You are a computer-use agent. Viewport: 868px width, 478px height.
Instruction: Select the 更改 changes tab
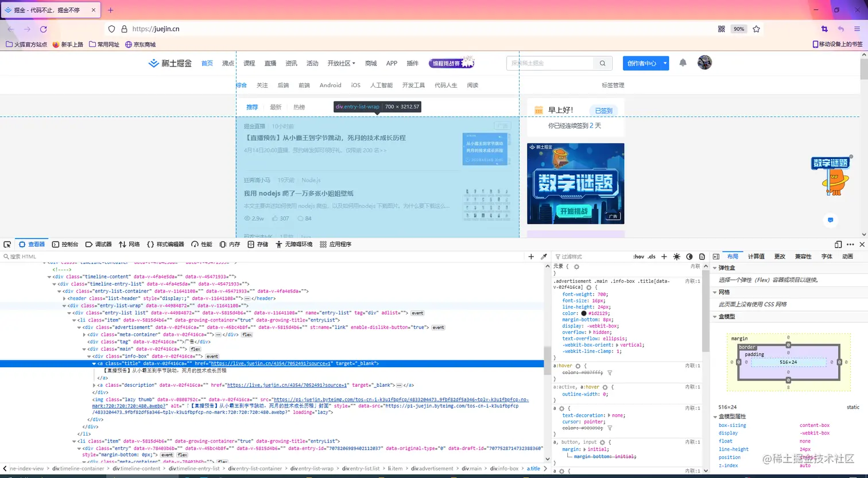tap(780, 257)
